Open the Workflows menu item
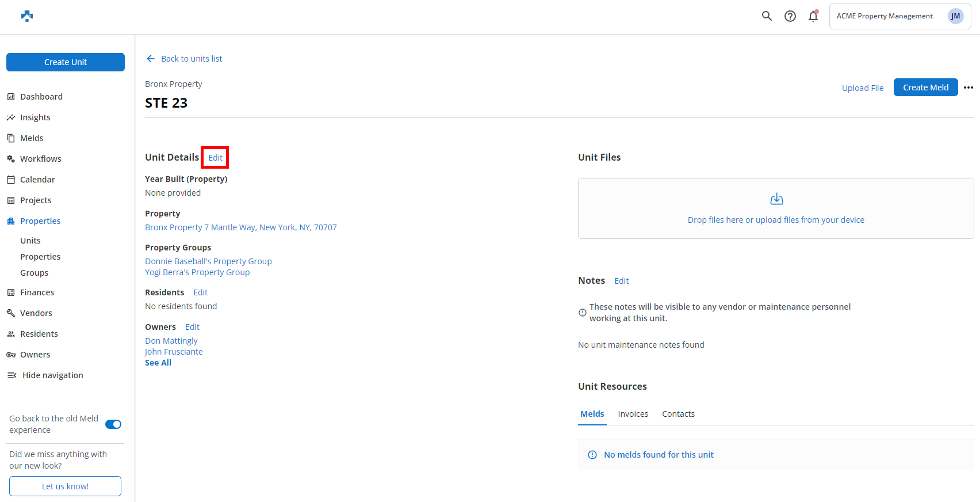Screen dimensions: 980x502 coord(40,159)
